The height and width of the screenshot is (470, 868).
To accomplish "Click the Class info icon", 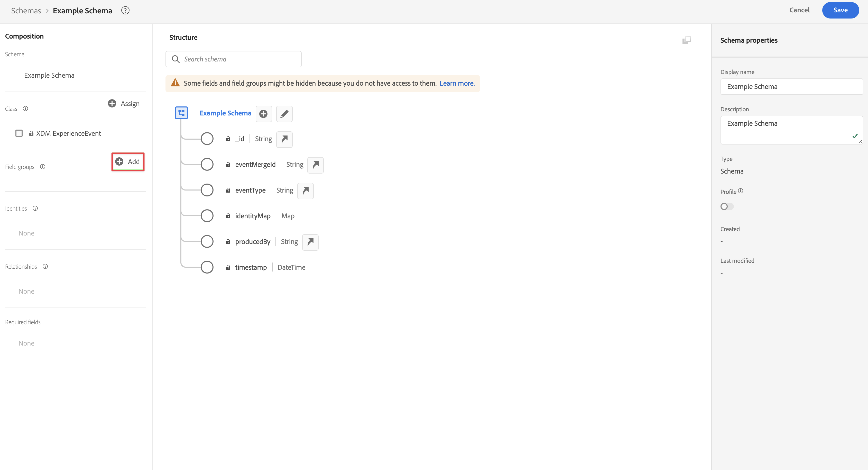I will [25, 109].
